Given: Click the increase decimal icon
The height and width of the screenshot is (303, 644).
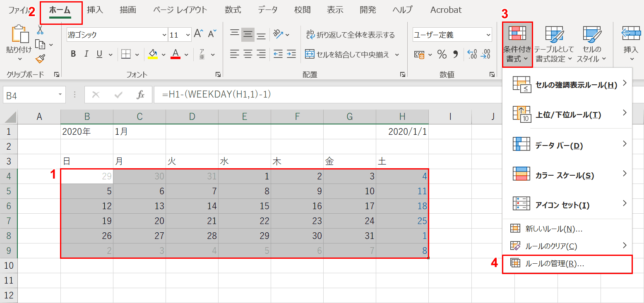Looking at the screenshot, I should [472, 54].
